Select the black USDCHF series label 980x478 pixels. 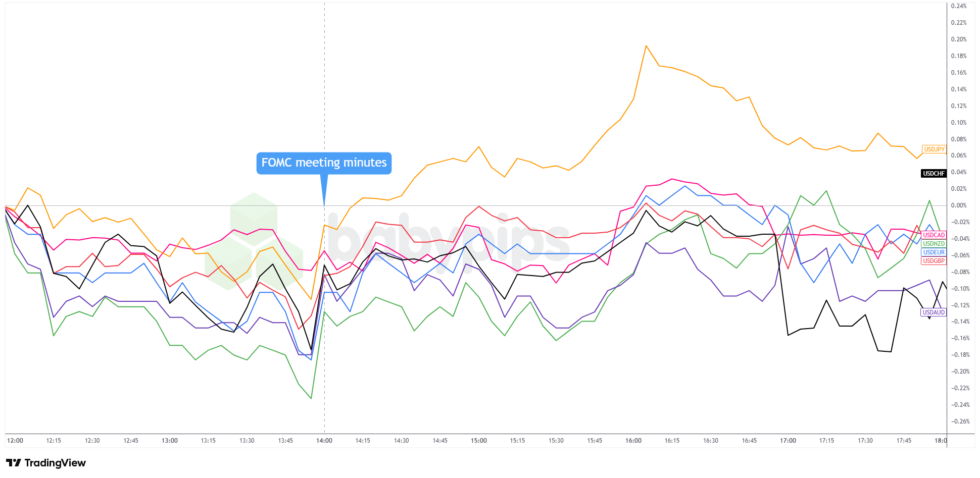coord(934,174)
